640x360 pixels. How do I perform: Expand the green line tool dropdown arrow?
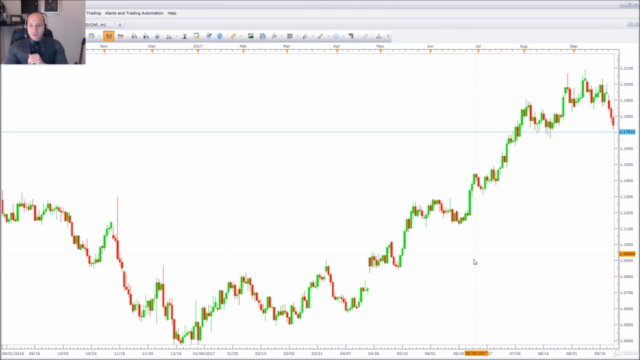click(x=328, y=36)
